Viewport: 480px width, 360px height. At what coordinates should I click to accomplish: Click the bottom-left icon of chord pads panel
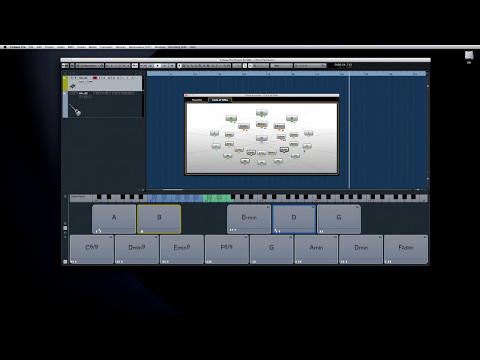coord(65,262)
